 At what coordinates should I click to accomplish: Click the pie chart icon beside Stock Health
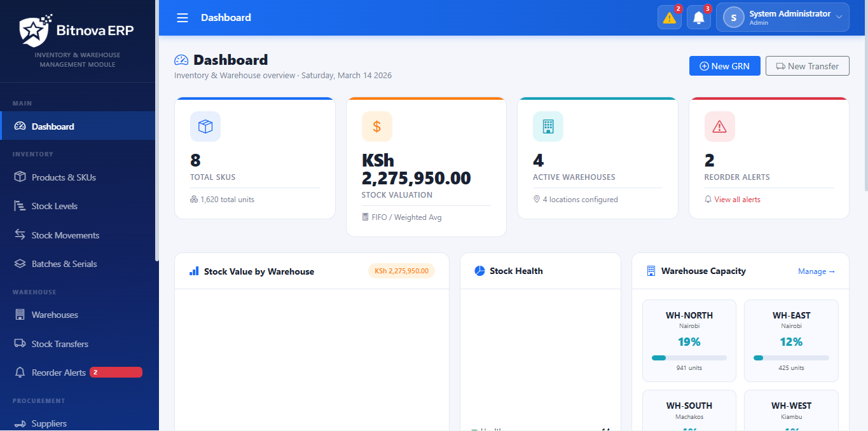pos(480,271)
